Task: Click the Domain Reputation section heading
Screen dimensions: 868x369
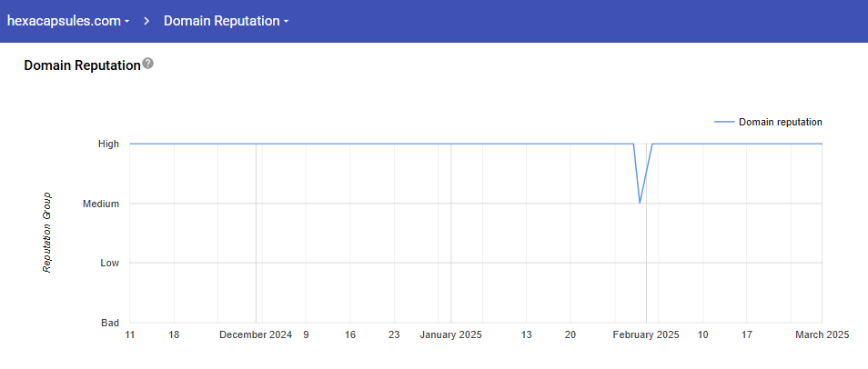Action: click(x=82, y=65)
